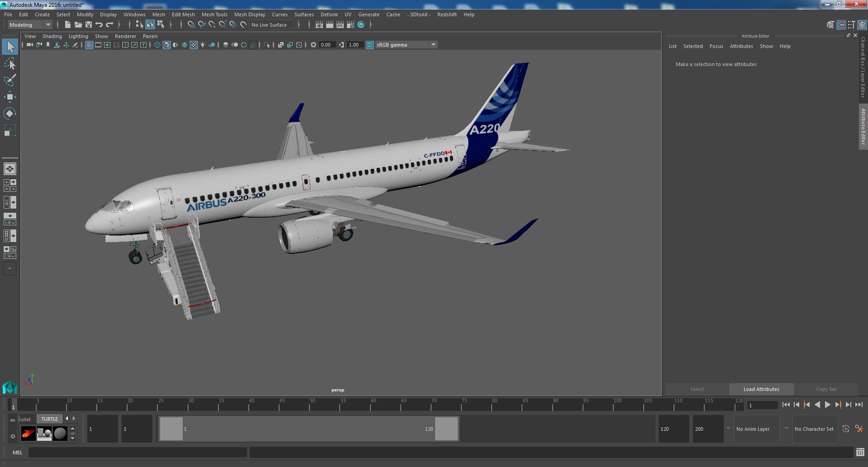Image resolution: width=868 pixels, height=467 pixels.
Task: Activate the Move tool
Action: click(10, 97)
